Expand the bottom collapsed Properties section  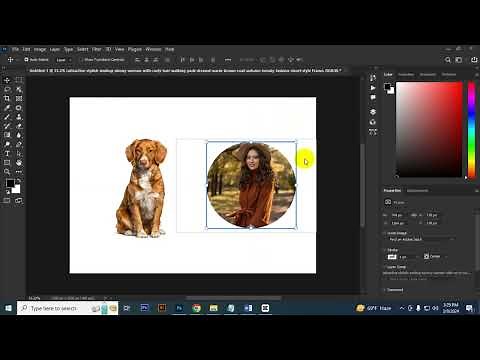pos(385,290)
